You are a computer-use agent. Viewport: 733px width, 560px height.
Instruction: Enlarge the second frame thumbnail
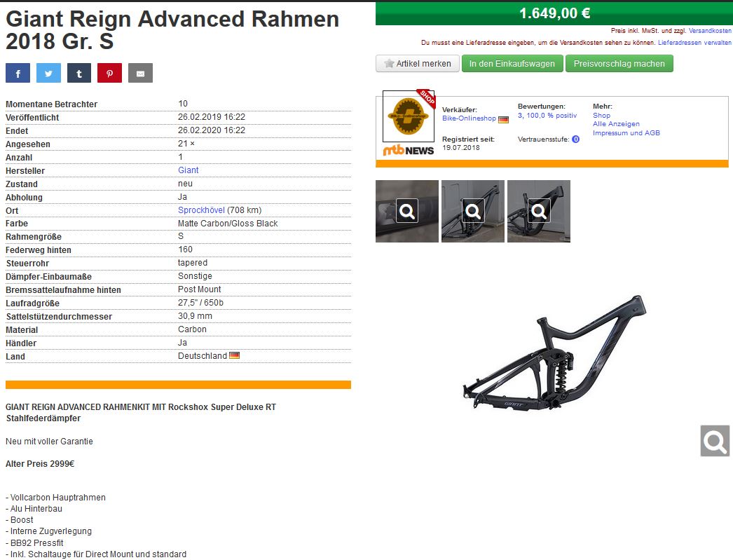(x=473, y=211)
